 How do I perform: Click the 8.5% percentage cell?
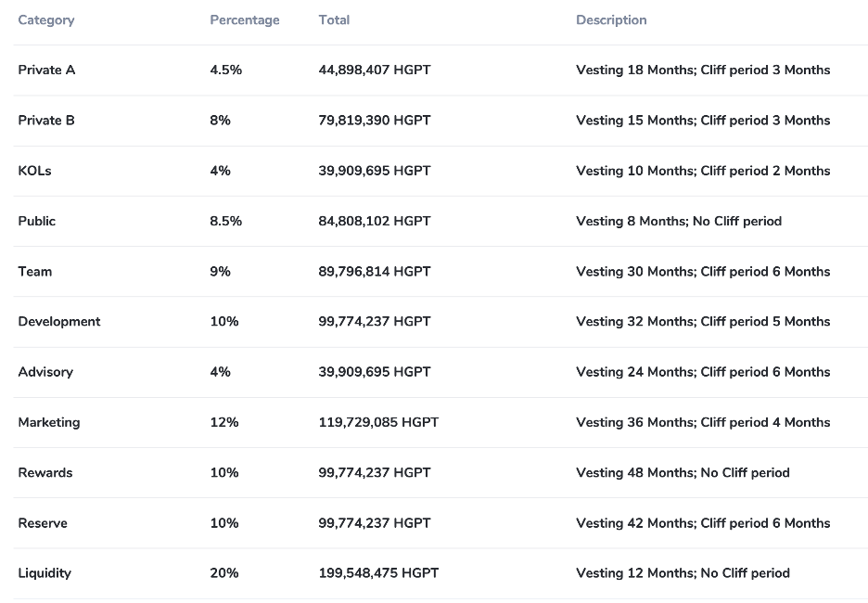point(226,221)
